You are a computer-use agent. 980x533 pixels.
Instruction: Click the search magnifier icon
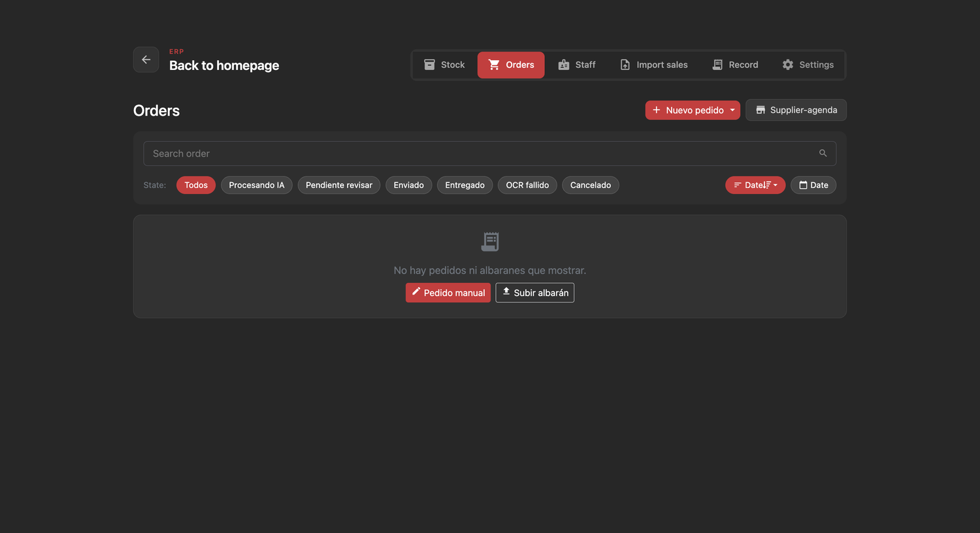[x=823, y=153]
